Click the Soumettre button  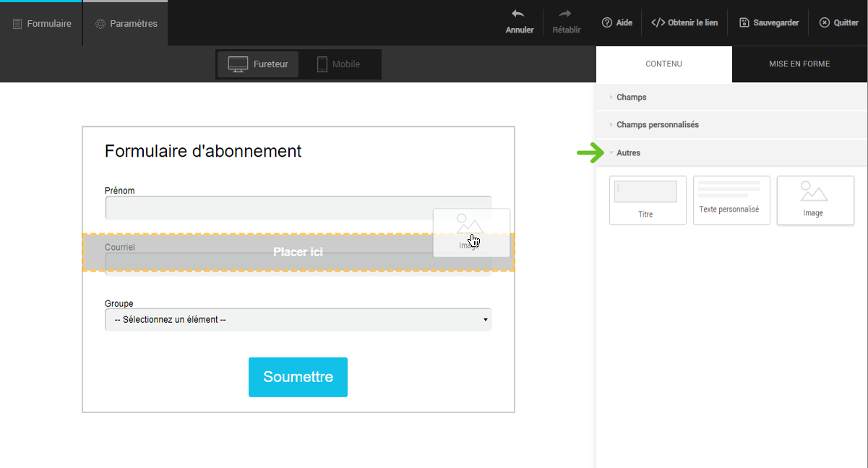click(x=298, y=377)
